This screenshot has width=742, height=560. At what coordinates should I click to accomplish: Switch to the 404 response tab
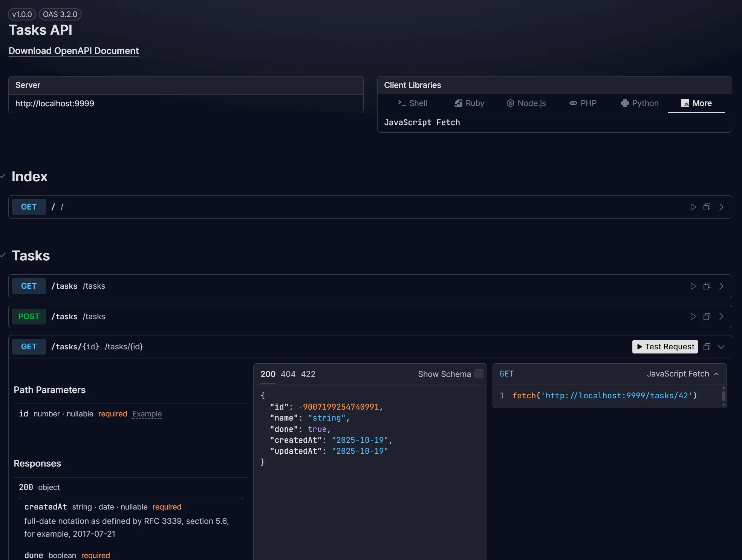tap(289, 374)
